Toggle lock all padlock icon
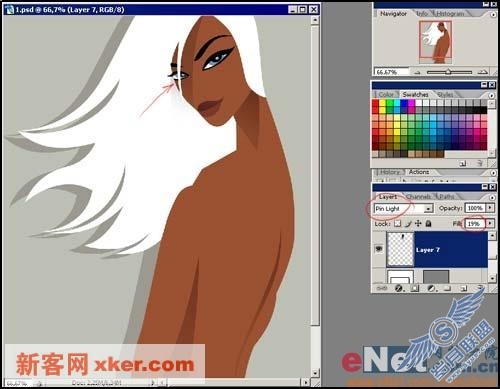The width and height of the screenshot is (500, 389). [429, 224]
